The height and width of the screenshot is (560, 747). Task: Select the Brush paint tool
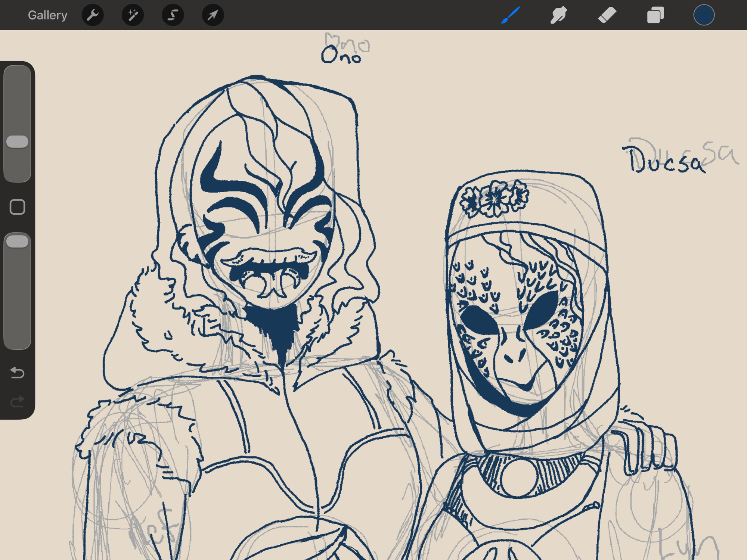510,15
